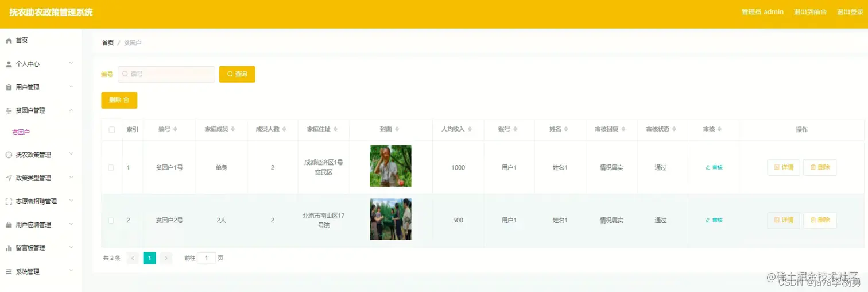Open the 系统管理 sidebar menu
The width and height of the screenshot is (868, 292).
click(x=41, y=271)
